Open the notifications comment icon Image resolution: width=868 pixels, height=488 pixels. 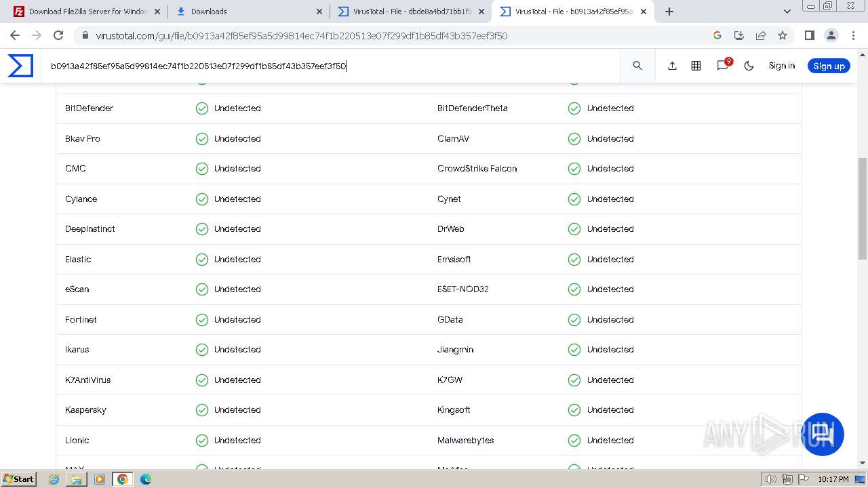(x=723, y=65)
